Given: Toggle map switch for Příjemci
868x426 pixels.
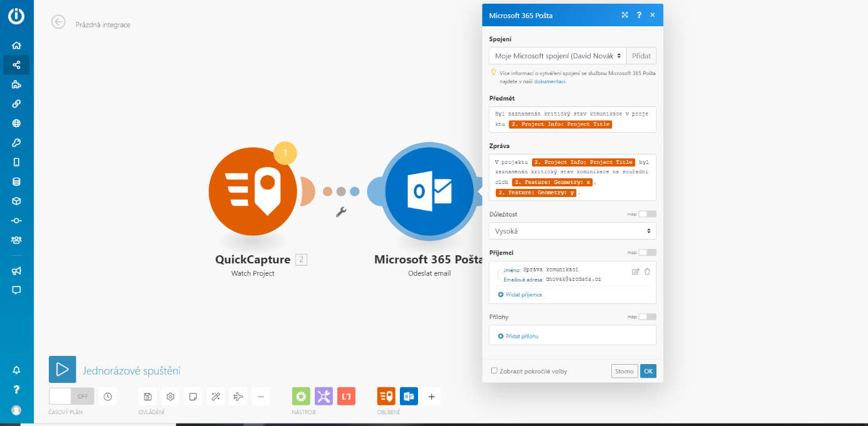Looking at the screenshot, I should pyautogui.click(x=647, y=253).
